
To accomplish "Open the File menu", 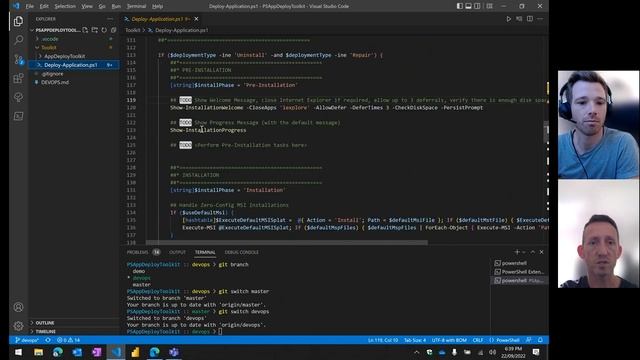I will (30, 6).
